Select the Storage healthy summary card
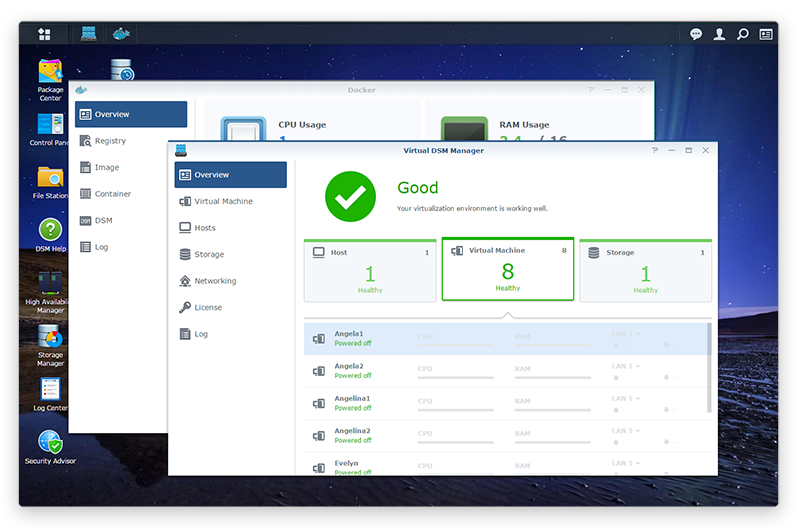This screenshot has width=798, height=529. [x=645, y=270]
